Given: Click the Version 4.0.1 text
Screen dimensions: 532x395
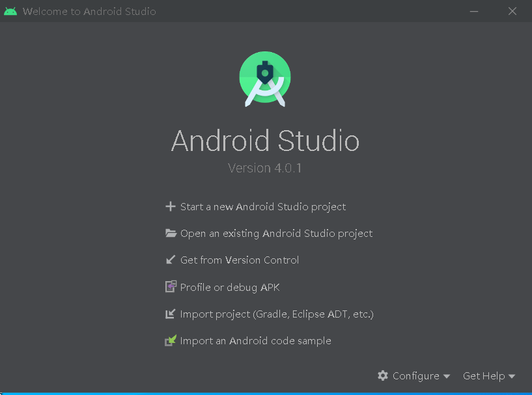Looking at the screenshot, I should pyautogui.click(x=264, y=168).
